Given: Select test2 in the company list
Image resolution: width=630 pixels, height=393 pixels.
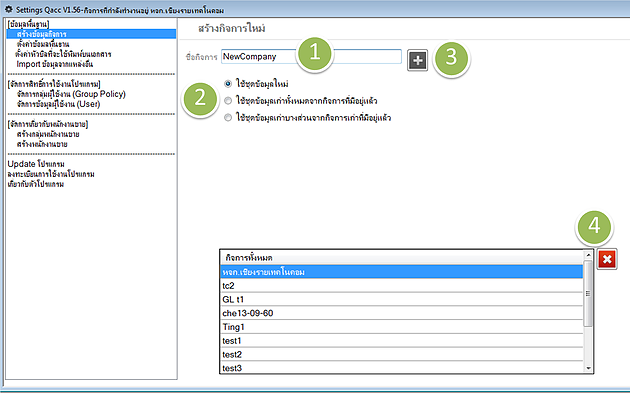Looking at the screenshot, I should [401, 354].
